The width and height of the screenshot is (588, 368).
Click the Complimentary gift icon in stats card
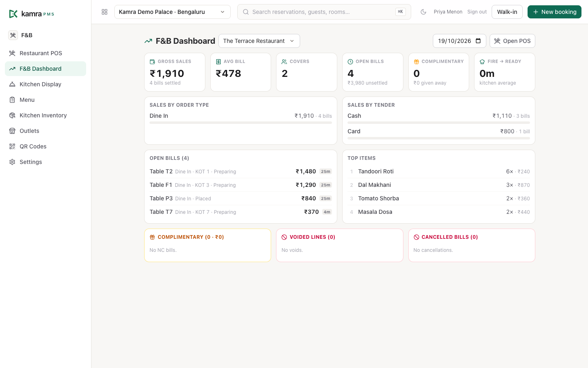coord(416,62)
